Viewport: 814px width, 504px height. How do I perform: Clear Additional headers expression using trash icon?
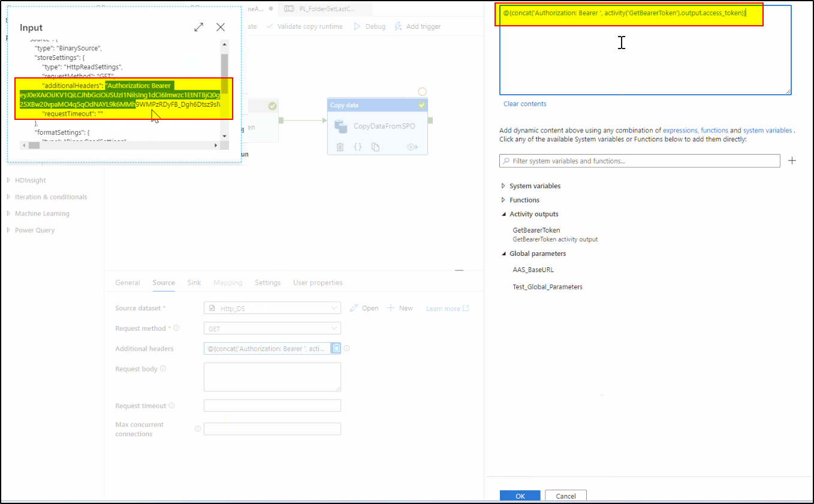tap(335, 348)
